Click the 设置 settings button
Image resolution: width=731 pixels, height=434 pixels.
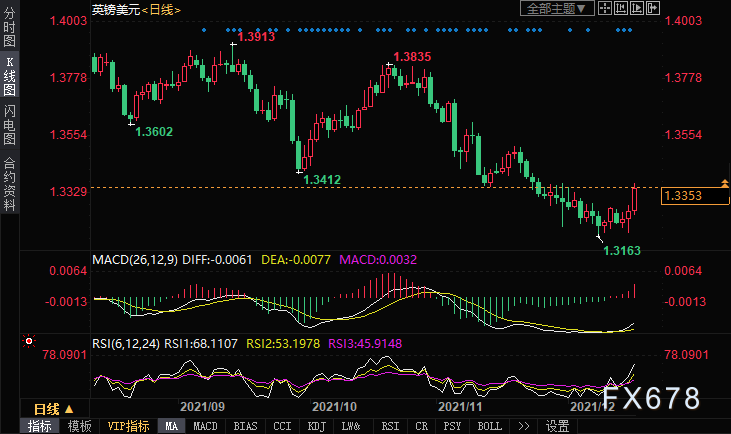557,426
